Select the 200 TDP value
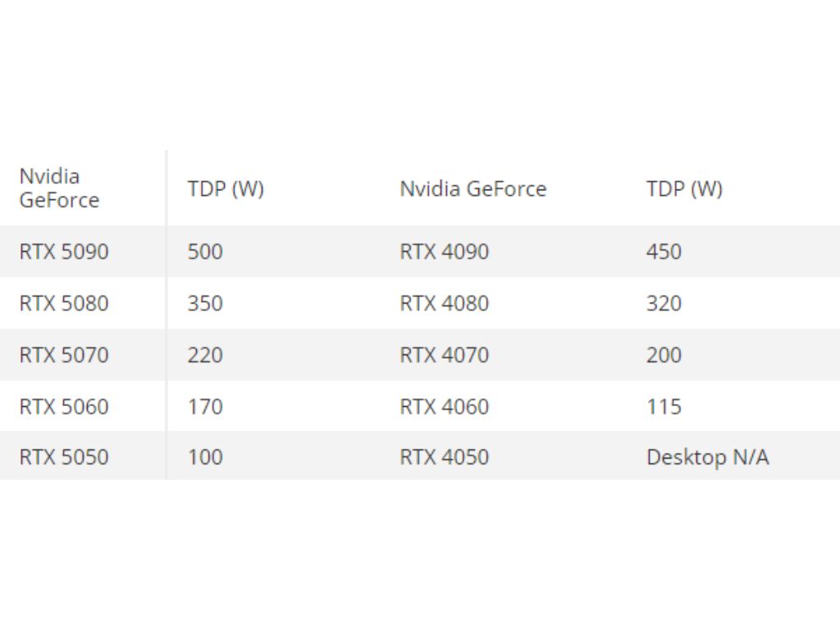This screenshot has width=840, height=630. coord(664,355)
